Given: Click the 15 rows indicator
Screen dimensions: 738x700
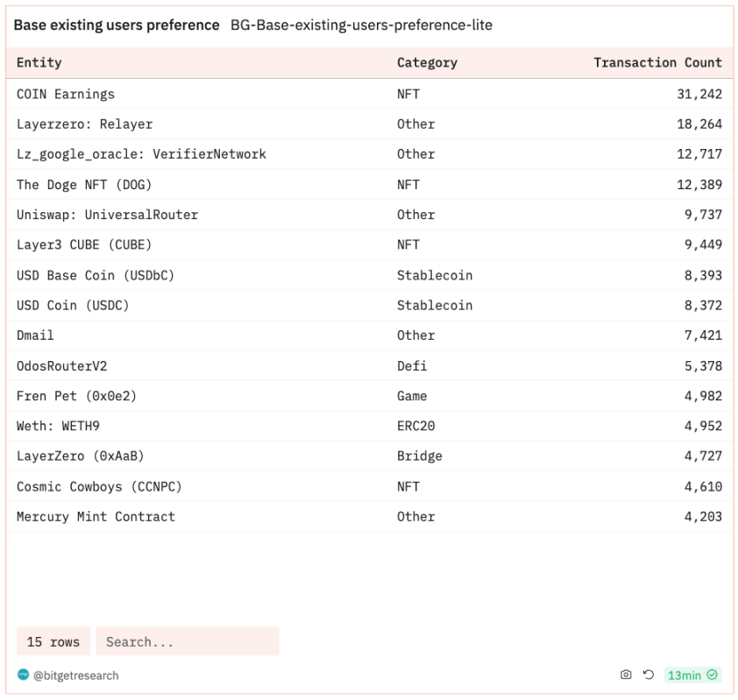Looking at the screenshot, I should point(53,641).
